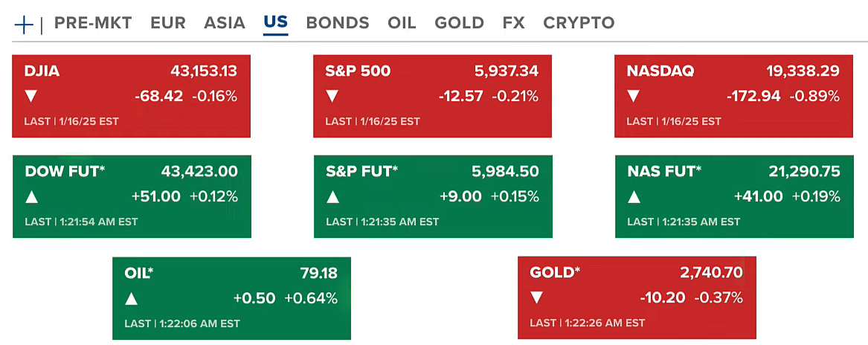The width and height of the screenshot is (868, 345).
Task: Open the FX tab
Action: click(x=513, y=23)
